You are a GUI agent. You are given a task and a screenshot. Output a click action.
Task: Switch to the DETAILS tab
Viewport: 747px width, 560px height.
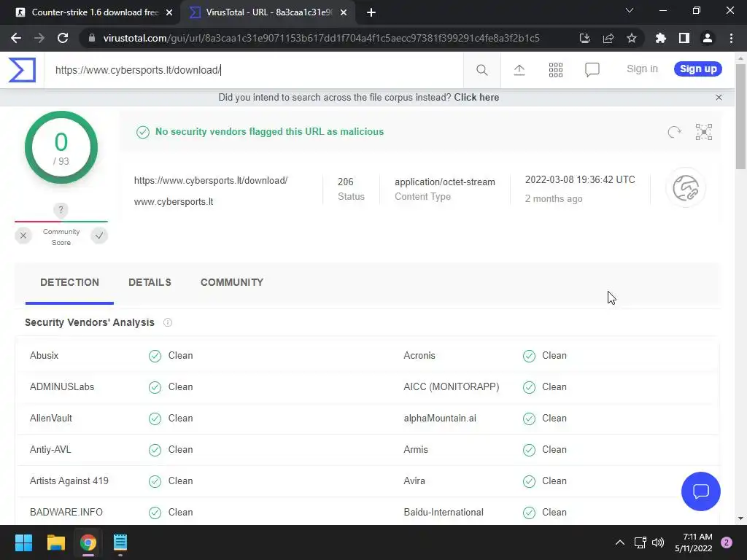tap(150, 282)
